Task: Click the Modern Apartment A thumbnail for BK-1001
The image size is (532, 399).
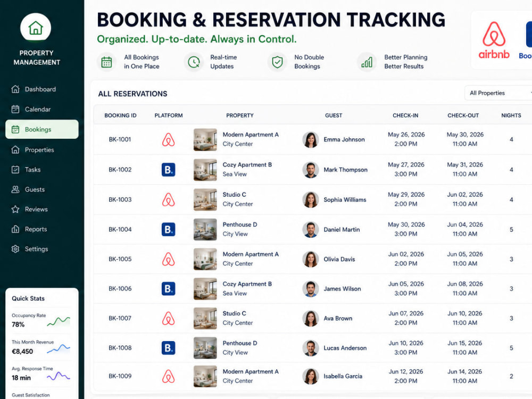Action: [205, 139]
